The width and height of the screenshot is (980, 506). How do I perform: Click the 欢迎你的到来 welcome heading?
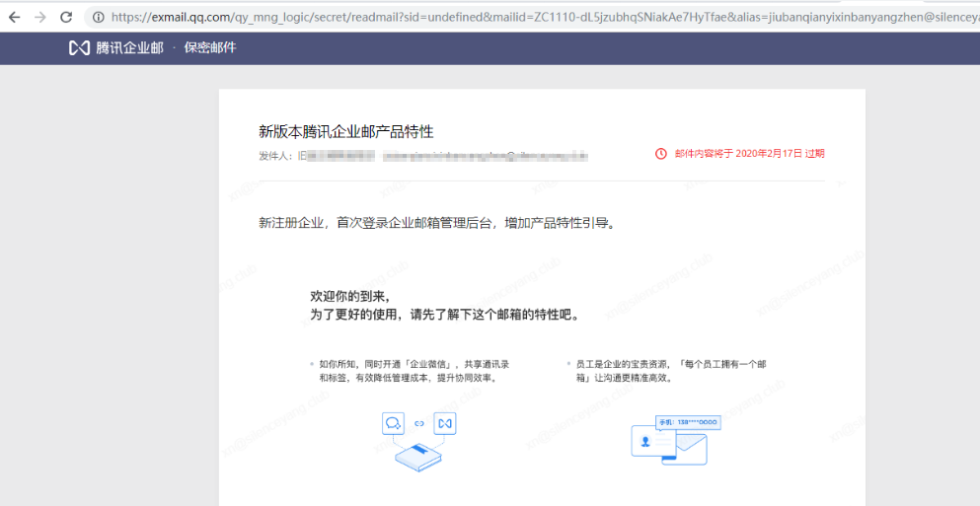[349, 296]
